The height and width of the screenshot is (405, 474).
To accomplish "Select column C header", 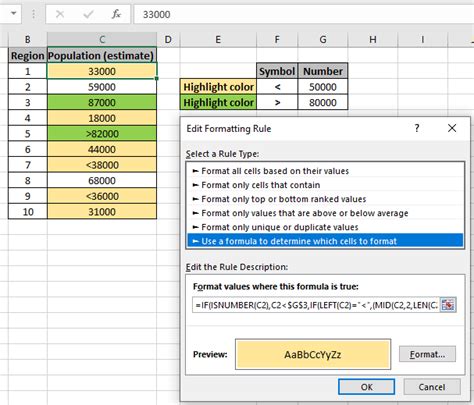I will point(102,39).
